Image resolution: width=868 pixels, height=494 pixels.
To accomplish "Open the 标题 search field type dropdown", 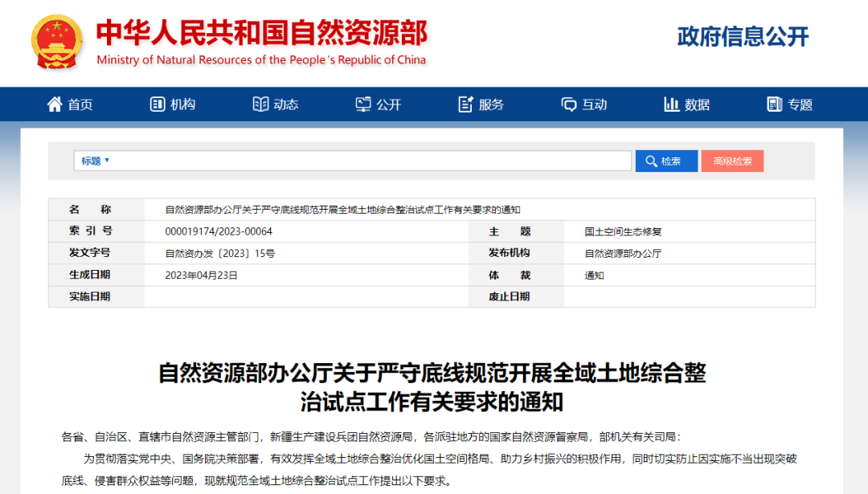I will click(x=92, y=161).
